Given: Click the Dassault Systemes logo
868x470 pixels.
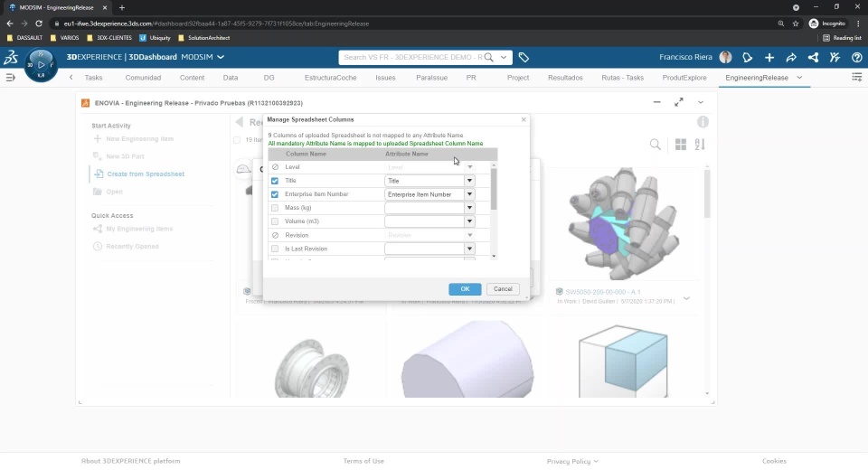Looking at the screenshot, I should click(x=11, y=57).
